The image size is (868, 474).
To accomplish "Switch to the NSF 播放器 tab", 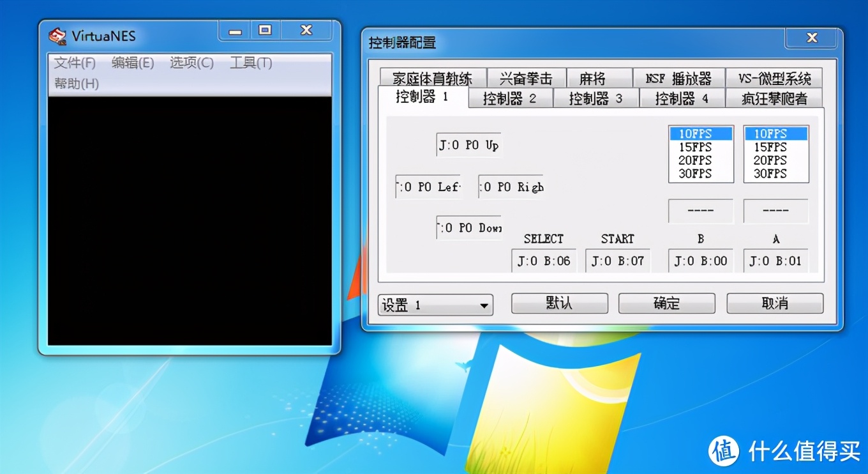I will [678, 77].
